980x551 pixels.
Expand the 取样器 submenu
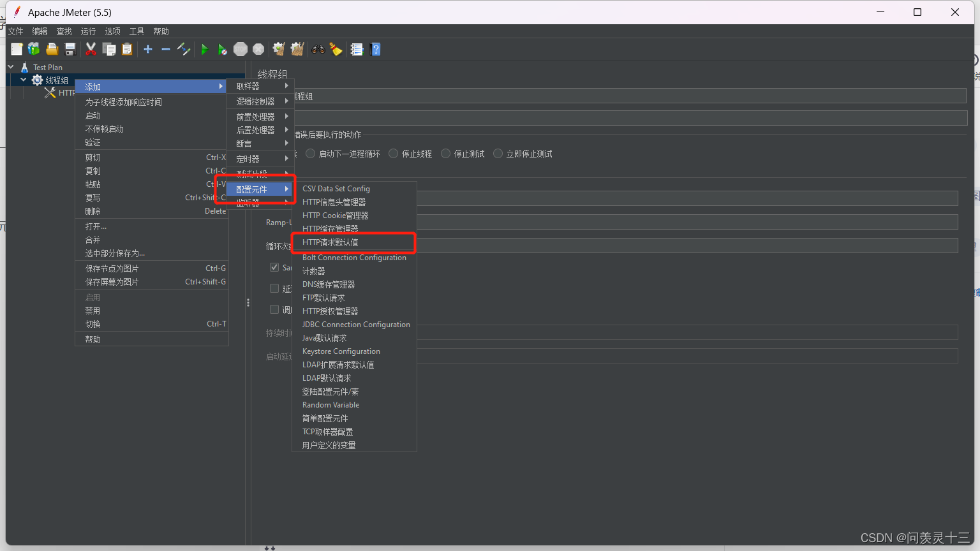point(260,86)
